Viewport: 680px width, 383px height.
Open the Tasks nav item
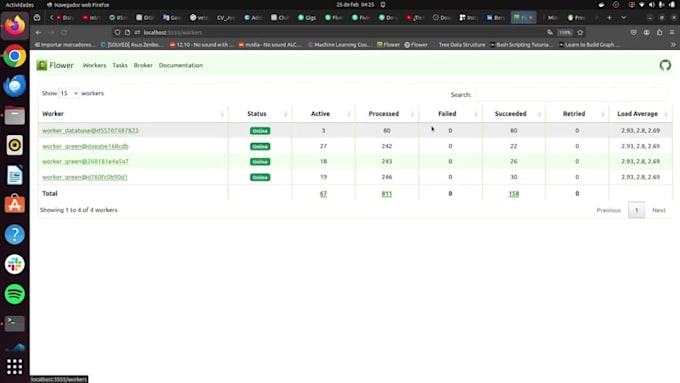point(120,65)
